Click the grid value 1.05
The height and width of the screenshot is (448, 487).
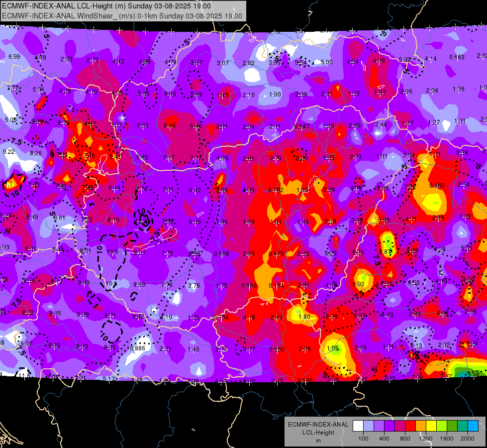coord(194,318)
